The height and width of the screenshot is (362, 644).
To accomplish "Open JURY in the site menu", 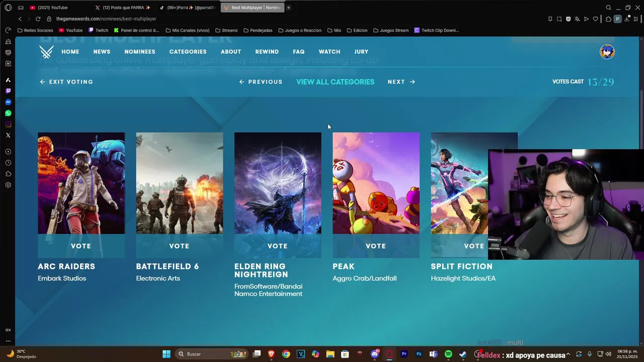I will click(361, 52).
